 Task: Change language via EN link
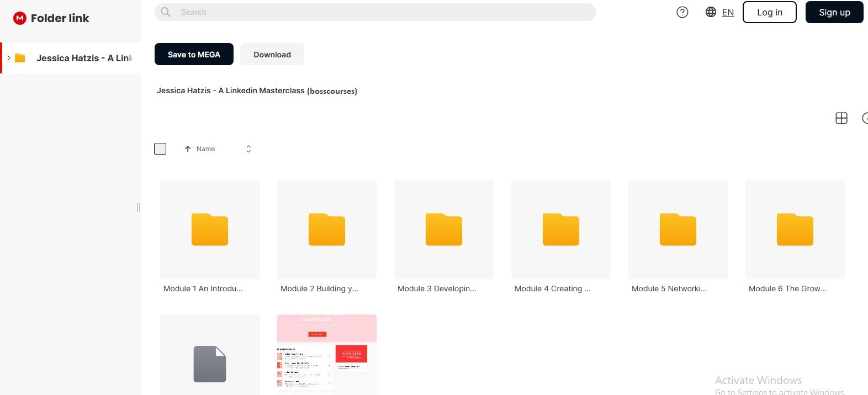(x=728, y=12)
